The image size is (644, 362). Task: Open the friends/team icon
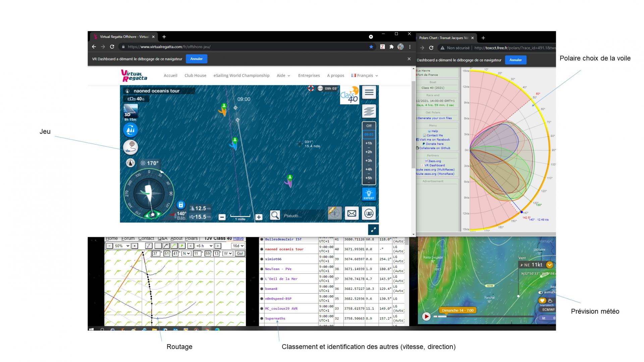tap(369, 213)
